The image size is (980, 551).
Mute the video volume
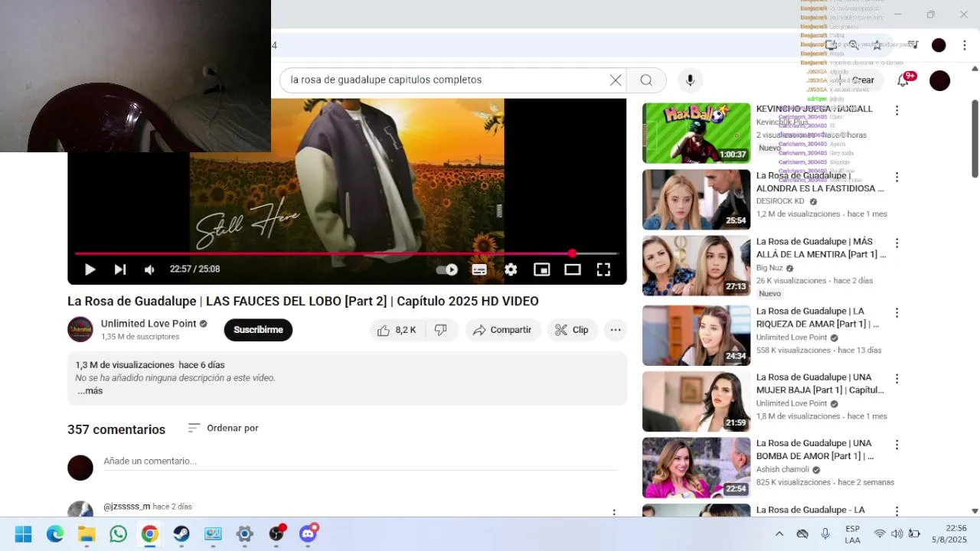(x=149, y=269)
